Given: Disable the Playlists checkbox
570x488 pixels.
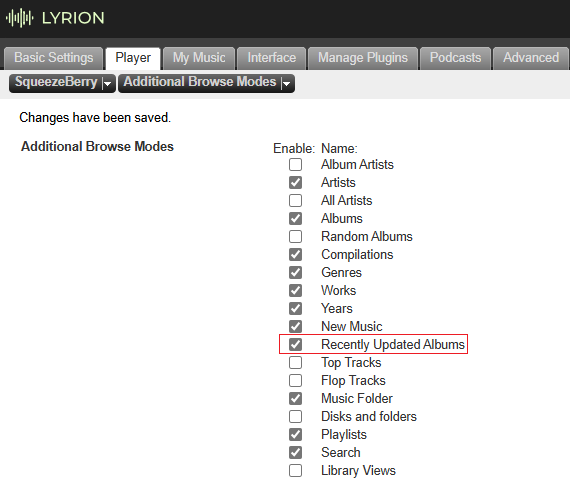Looking at the screenshot, I should [296, 435].
